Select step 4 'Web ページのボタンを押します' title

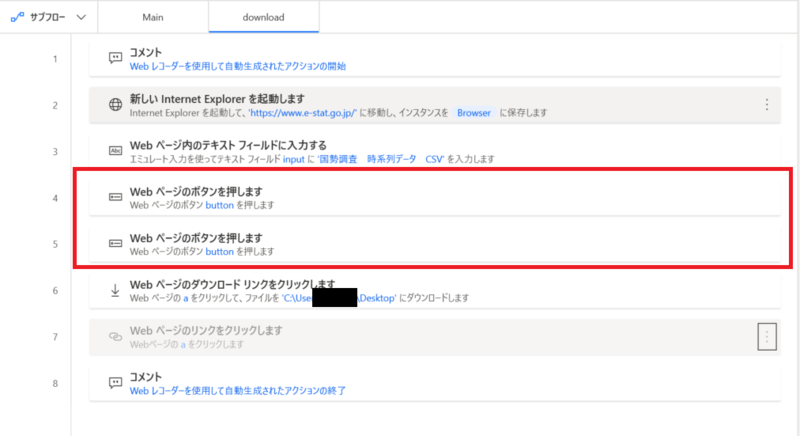point(196,192)
